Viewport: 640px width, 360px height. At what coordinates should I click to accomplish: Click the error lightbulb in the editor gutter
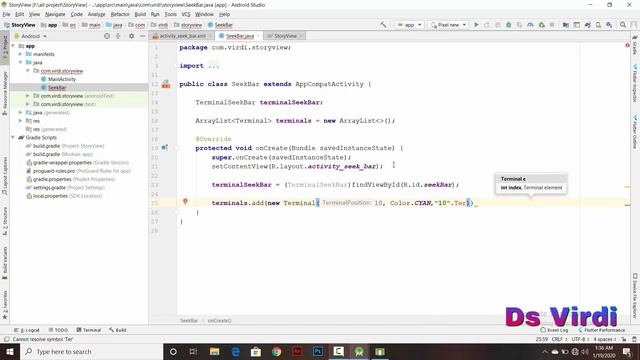point(185,201)
